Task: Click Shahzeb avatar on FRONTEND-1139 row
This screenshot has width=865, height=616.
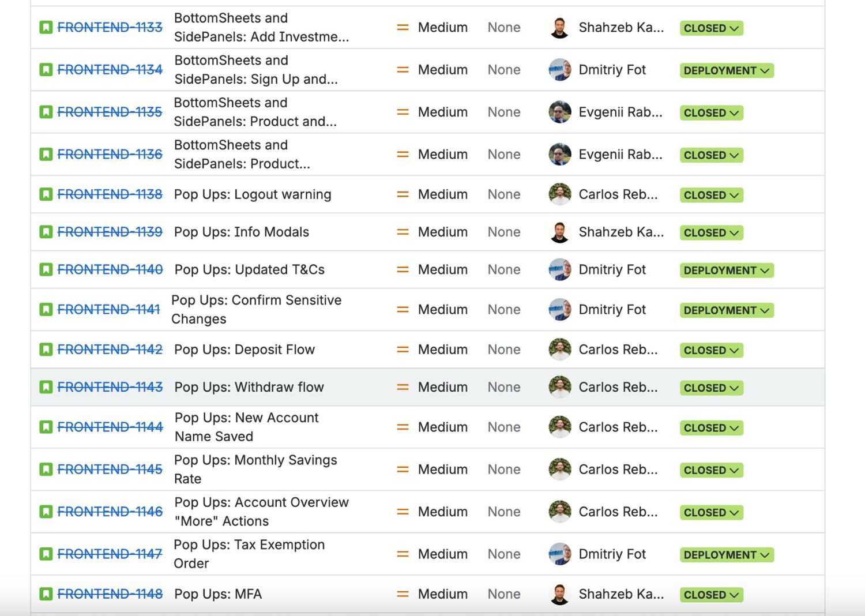Action: [x=559, y=232]
